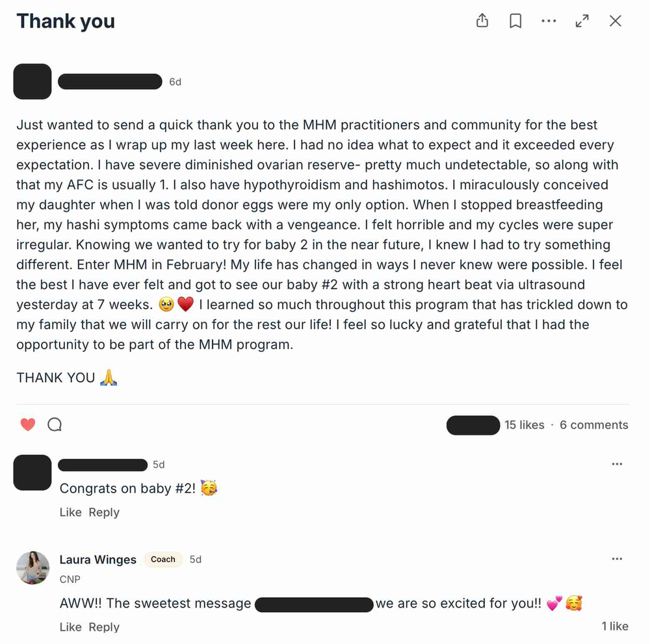650x644 pixels.
Task: Like the 'Congrats on baby #2' comment
Action: point(70,512)
